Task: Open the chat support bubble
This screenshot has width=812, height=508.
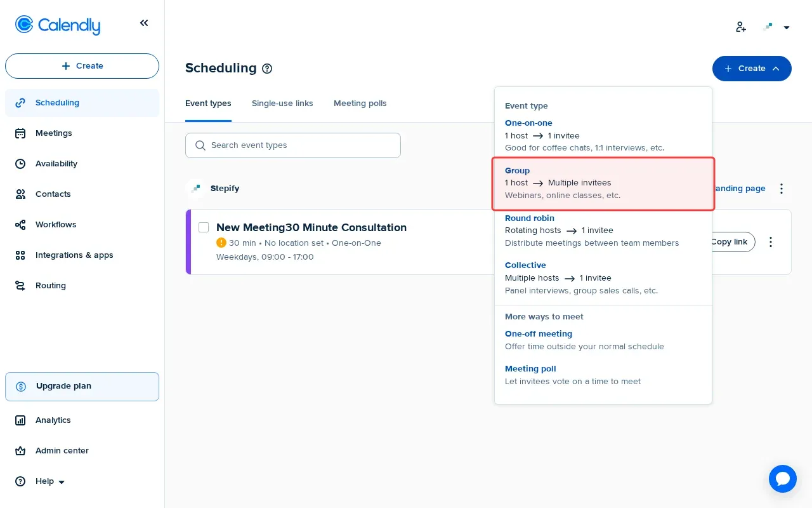Action: [782, 479]
